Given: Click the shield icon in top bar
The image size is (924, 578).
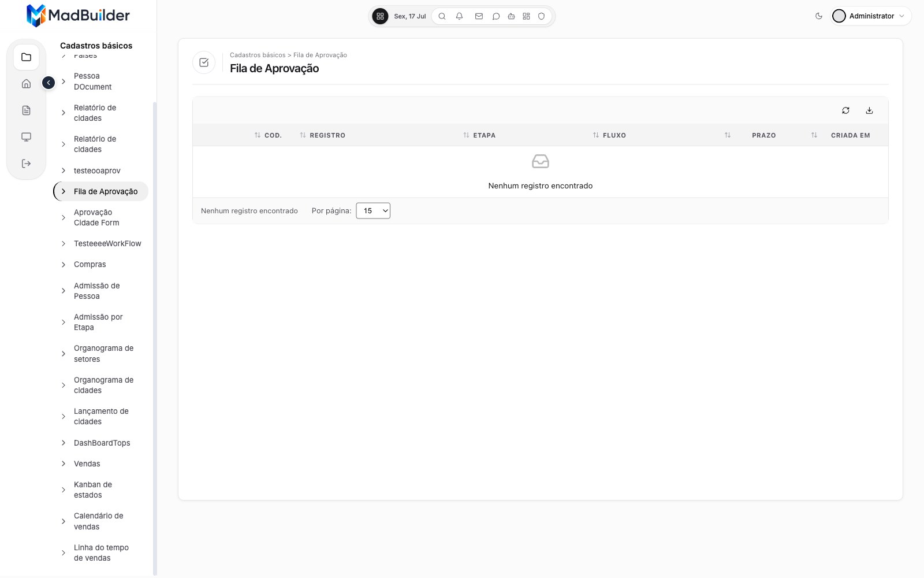Looking at the screenshot, I should 541,16.
